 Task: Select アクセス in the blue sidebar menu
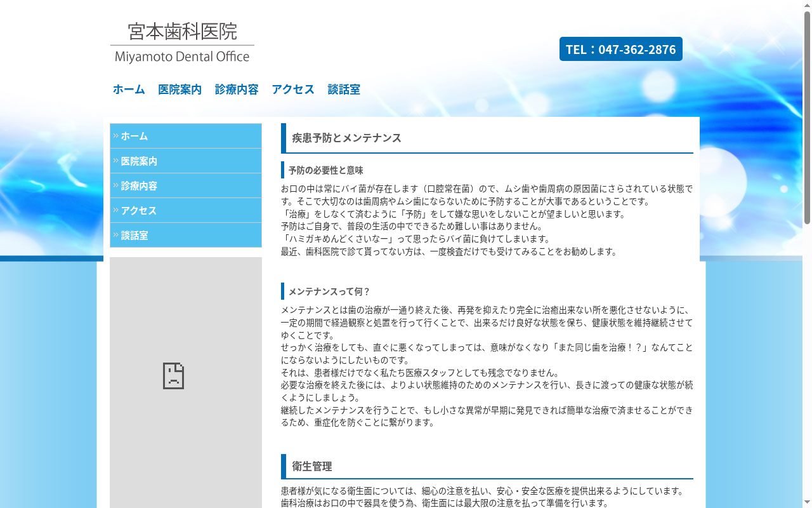[186, 210]
